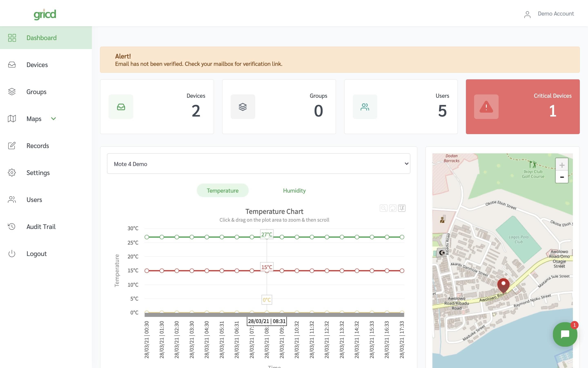The width and height of the screenshot is (588, 368).
Task: Zoom in the map with plus button
Action: point(562,165)
